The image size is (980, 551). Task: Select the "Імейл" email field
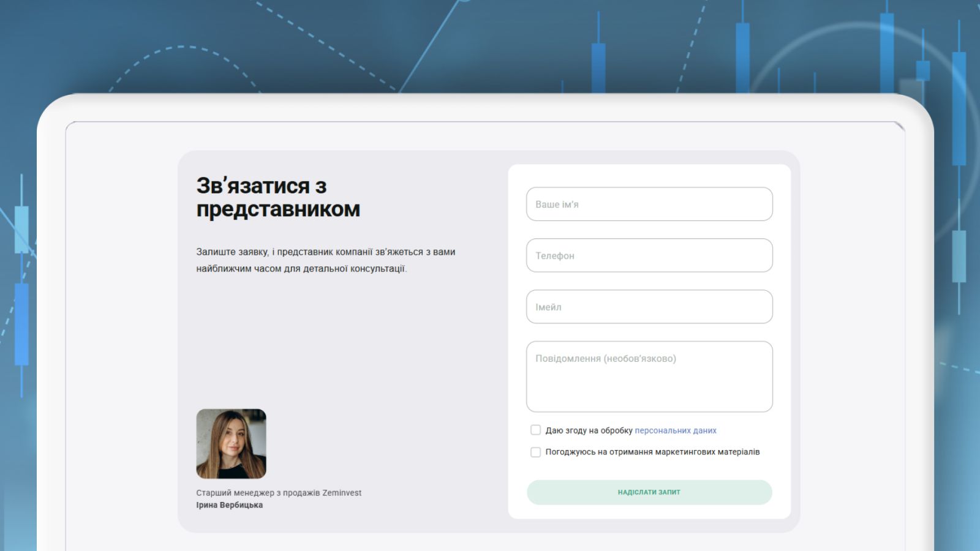click(649, 307)
